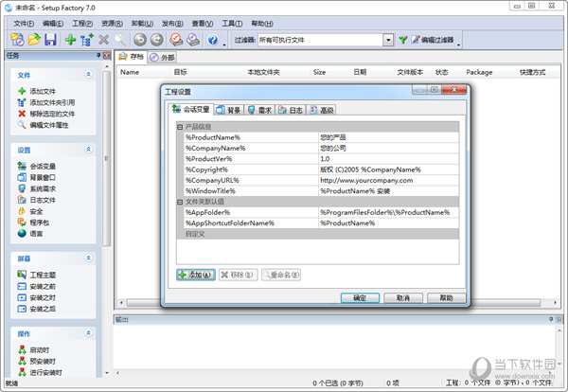Collapse the 操作 task pane section
This screenshot has width=568, height=392.
click(88, 333)
